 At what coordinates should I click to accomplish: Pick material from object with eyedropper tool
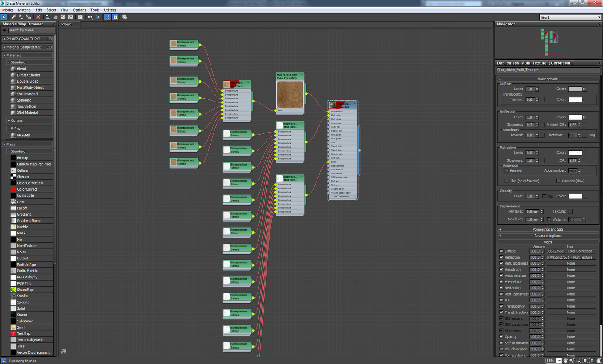pyautogui.click(x=13, y=17)
